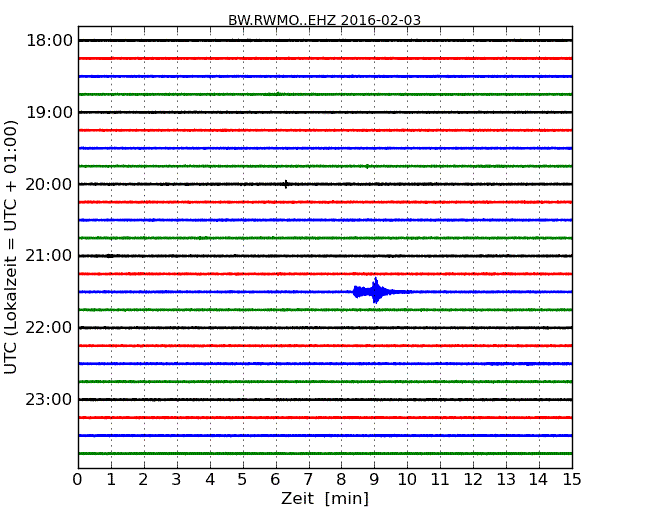This screenshot has width=650, height=520.
Task: Click the x-axis tick label 9
Action: point(374,480)
